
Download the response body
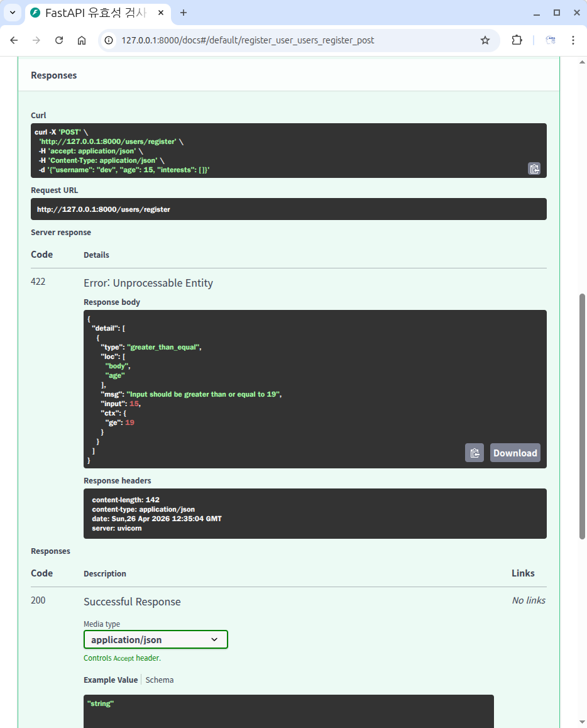pyautogui.click(x=515, y=453)
